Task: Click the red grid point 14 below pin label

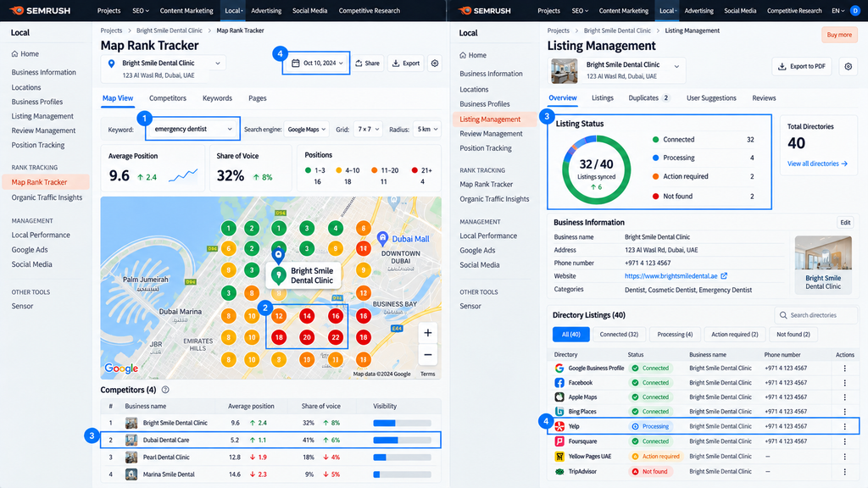Action: [307, 316]
